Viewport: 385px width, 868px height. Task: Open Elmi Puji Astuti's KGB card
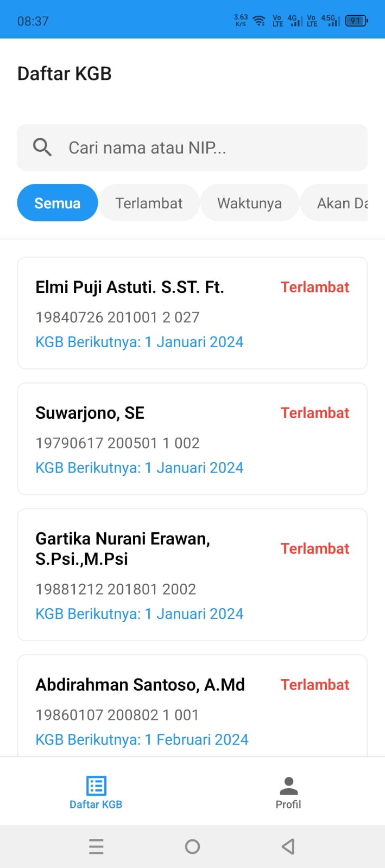[x=192, y=313]
